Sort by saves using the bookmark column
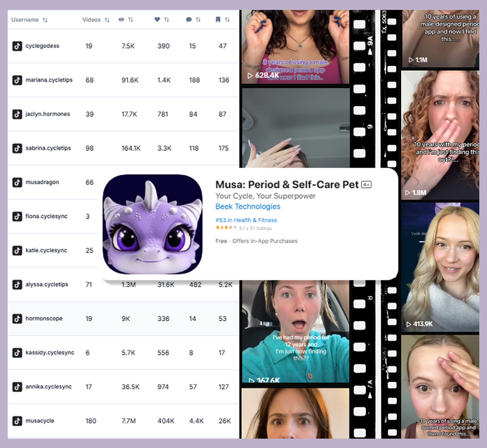Image resolution: width=487 pixels, height=448 pixels. [x=223, y=20]
